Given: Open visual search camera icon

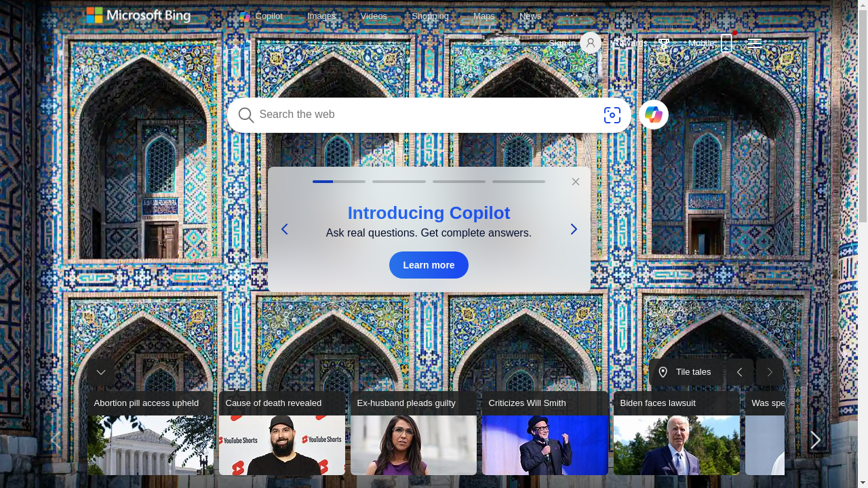Looking at the screenshot, I should click(612, 115).
